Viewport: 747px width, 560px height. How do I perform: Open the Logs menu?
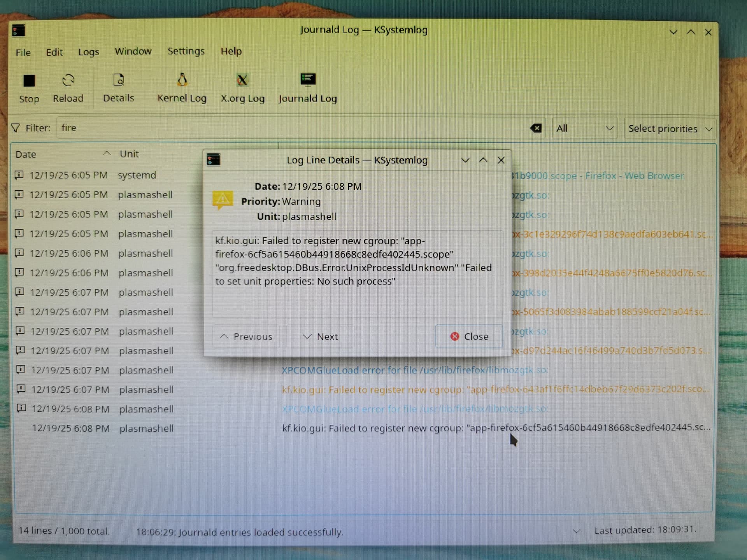(88, 52)
